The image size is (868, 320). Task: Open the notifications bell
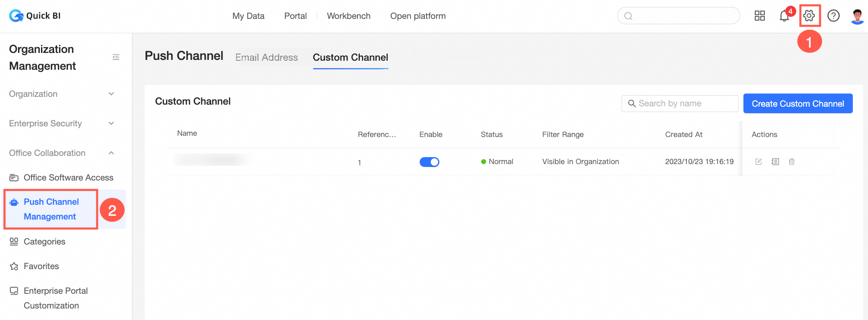784,16
